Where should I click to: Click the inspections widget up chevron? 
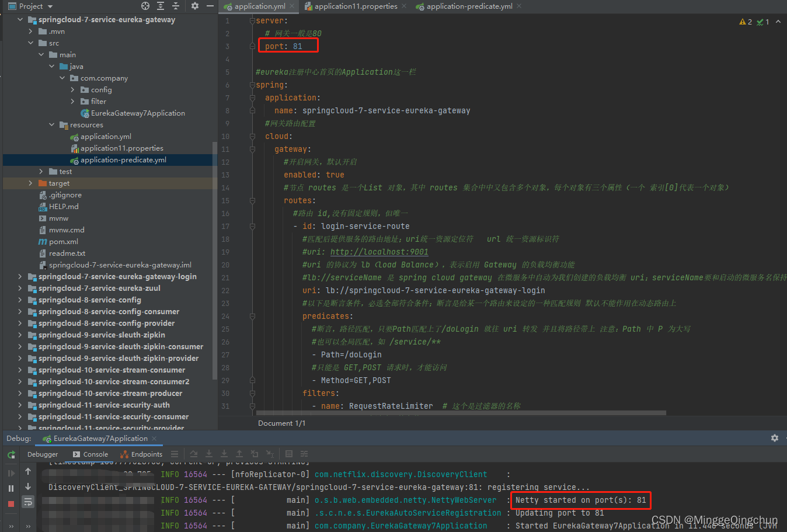pos(778,22)
